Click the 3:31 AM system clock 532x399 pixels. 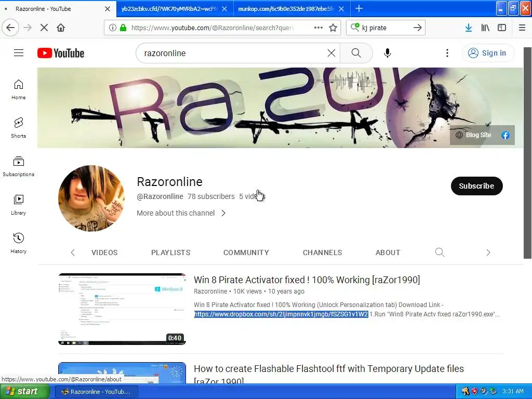[x=513, y=391]
